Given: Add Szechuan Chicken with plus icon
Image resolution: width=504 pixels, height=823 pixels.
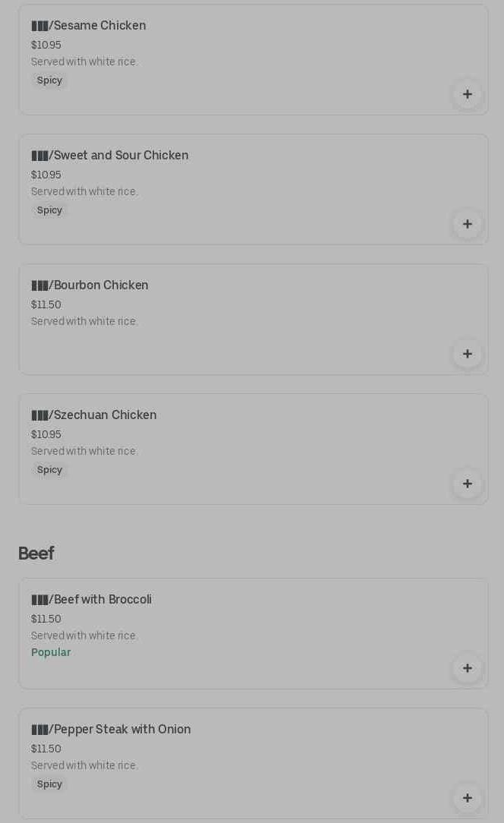Looking at the screenshot, I should tap(467, 484).
